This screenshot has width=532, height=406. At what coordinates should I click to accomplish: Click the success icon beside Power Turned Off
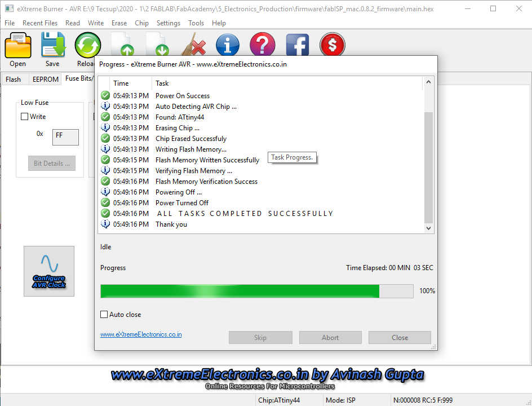point(105,202)
